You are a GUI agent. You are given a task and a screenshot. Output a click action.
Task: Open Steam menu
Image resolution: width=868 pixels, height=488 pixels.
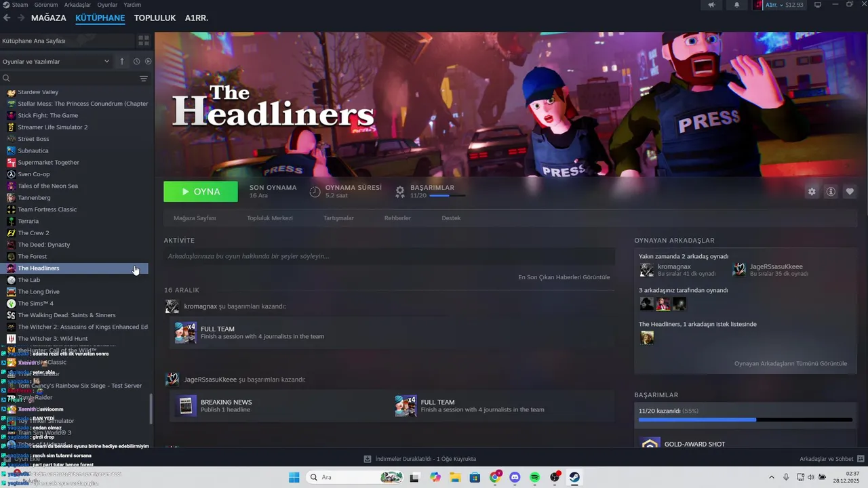16,5
